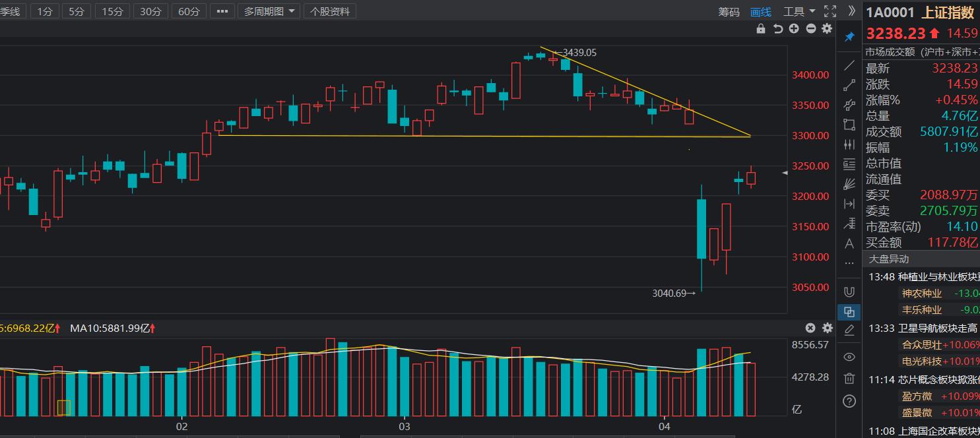Zoom out chart with the minus circle icon
The height and width of the screenshot is (438, 980).
click(810, 28)
